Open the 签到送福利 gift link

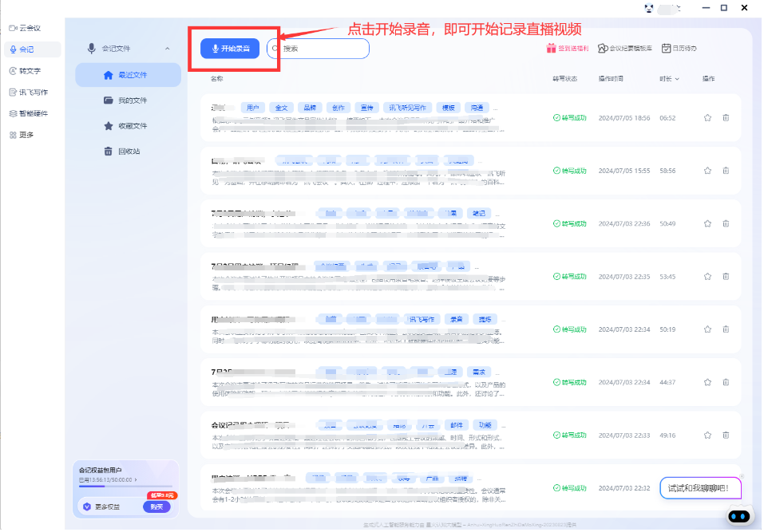click(x=567, y=48)
